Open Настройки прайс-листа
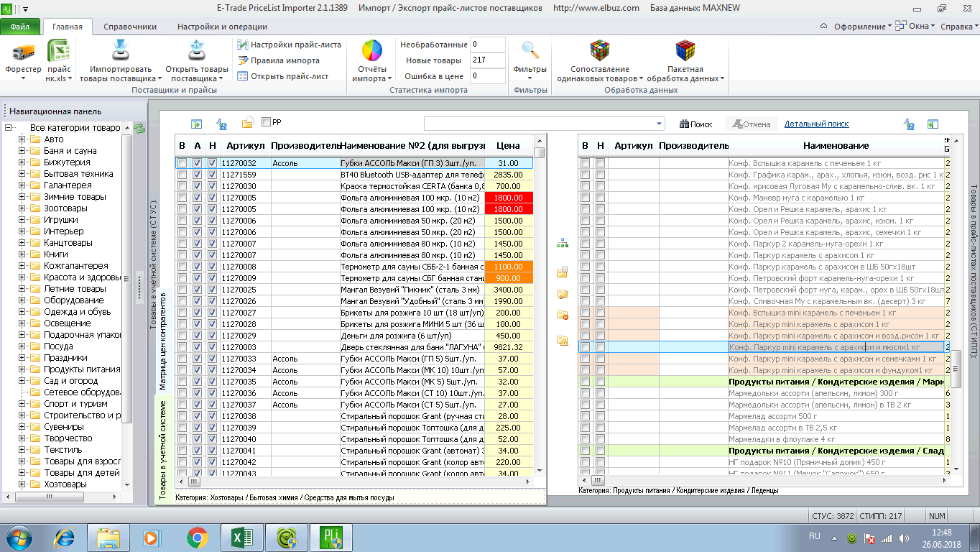Viewport: 980px width, 552px height. 289,45
